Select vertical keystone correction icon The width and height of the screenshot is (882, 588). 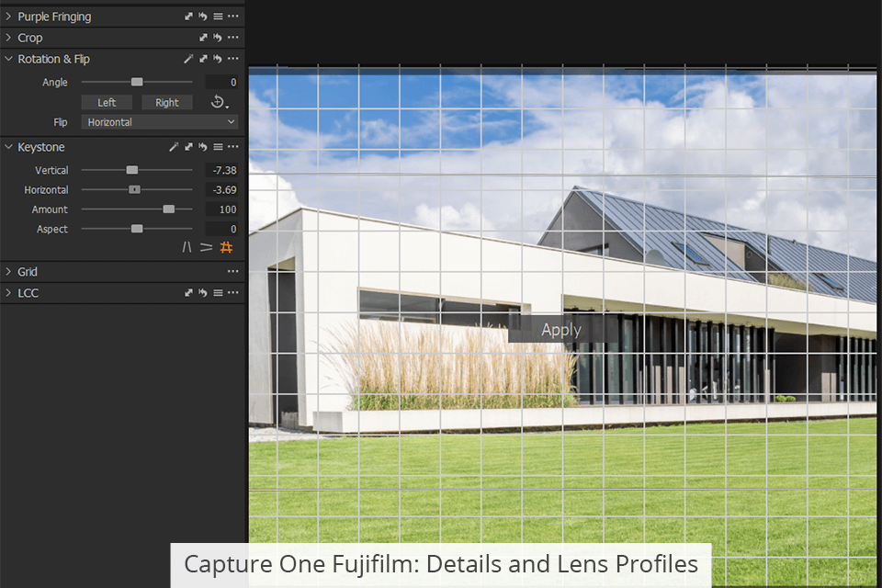click(x=187, y=247)
